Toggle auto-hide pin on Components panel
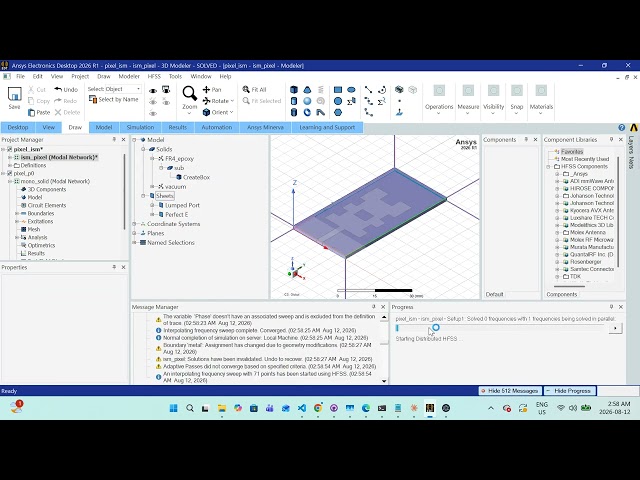640x480 pixels. (x=526, y=140)
